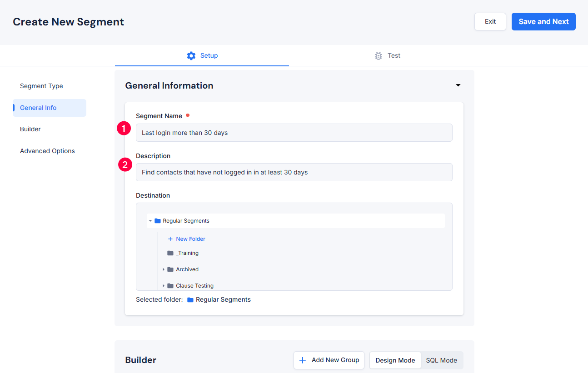Jump to Builder in sidebar

click(30, 129)
